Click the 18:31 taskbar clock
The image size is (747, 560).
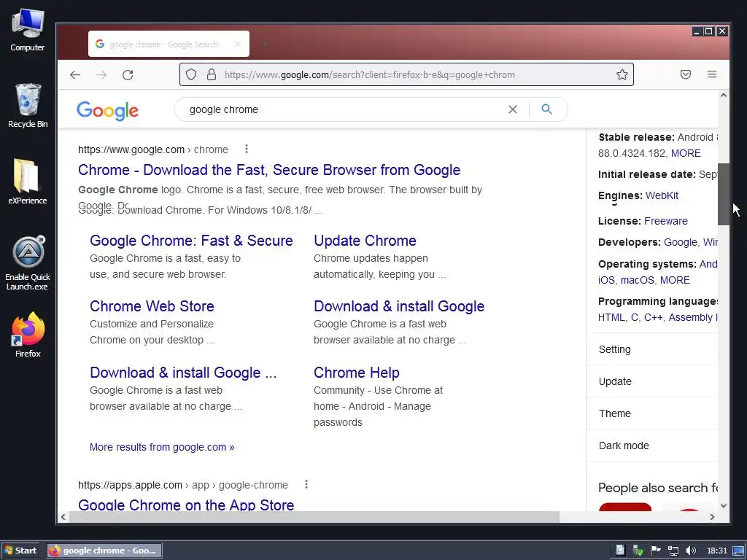point(717,551)
